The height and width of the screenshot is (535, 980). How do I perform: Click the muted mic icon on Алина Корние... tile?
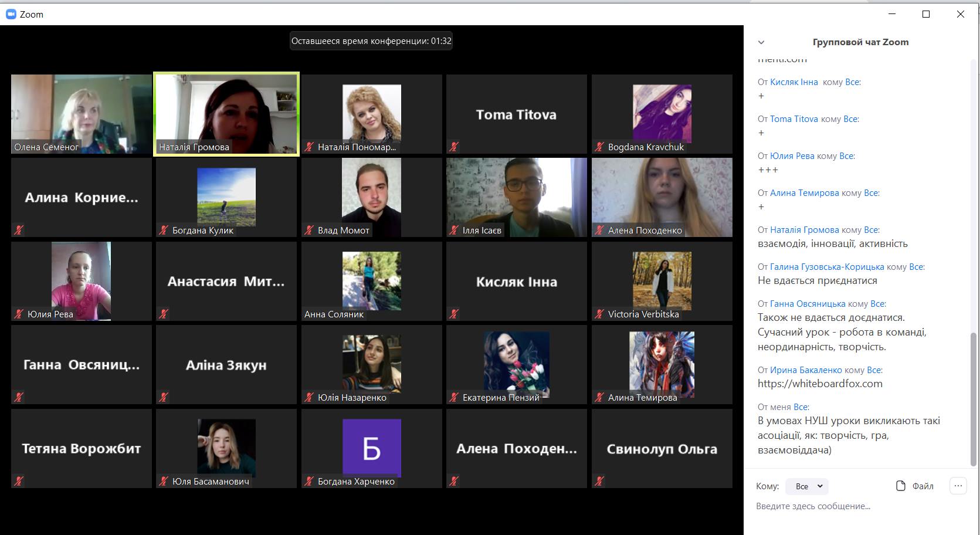click(x=18, y=231)
